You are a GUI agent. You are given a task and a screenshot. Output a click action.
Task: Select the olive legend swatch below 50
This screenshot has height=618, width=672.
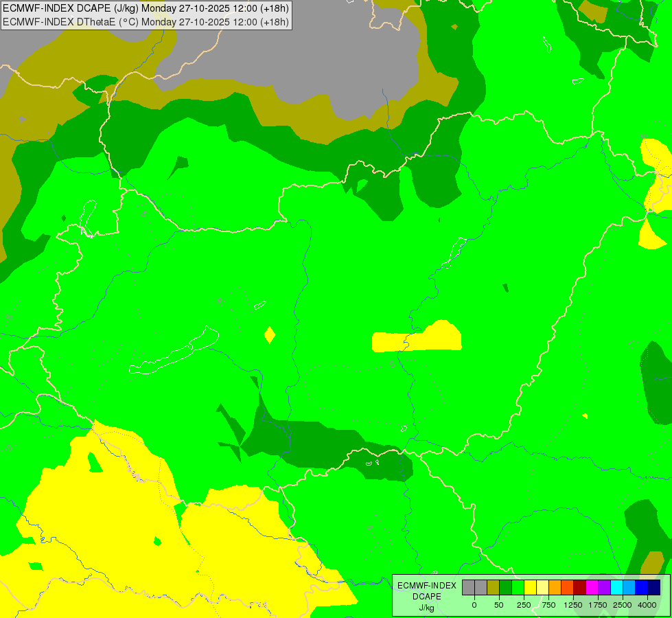(494, 587)
